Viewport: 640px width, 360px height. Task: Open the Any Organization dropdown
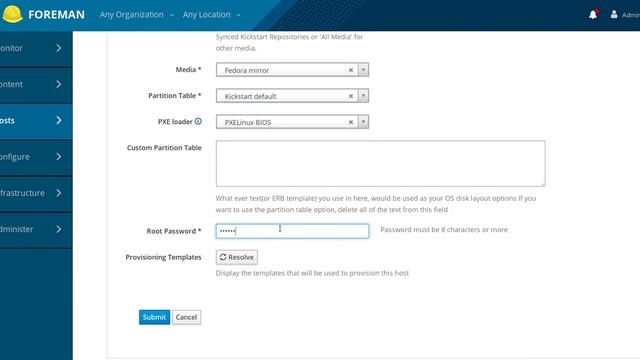point(137,15)
